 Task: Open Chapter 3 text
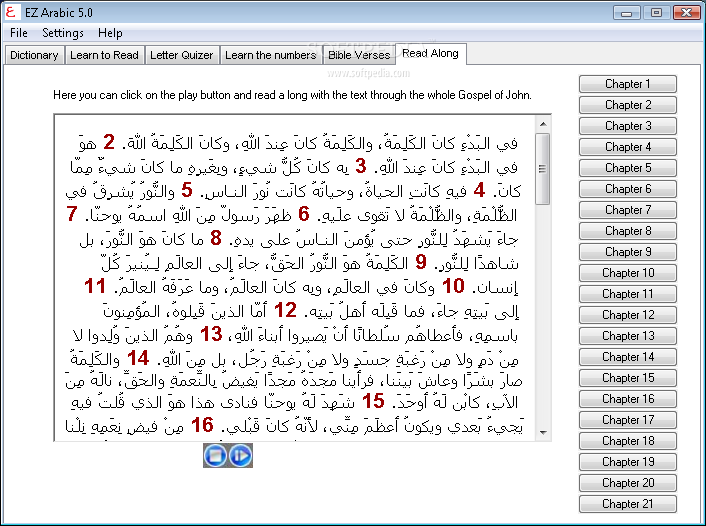(628, 126)
